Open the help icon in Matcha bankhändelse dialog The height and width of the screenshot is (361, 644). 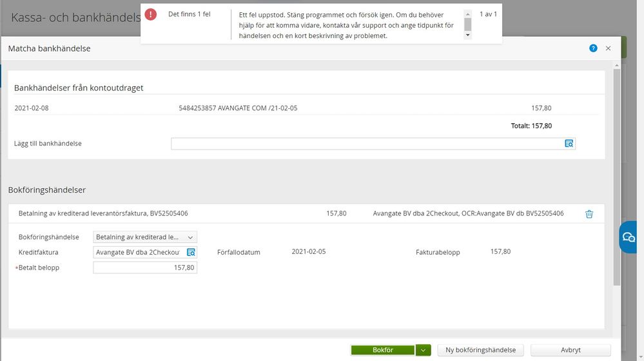click(593, 48)
